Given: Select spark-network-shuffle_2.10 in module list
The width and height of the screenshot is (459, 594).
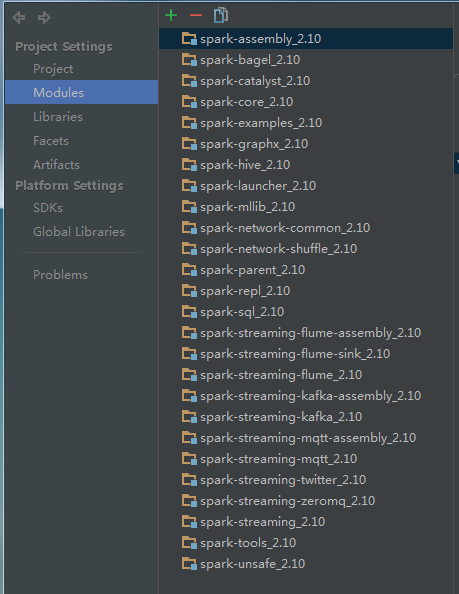Looking at the screenshot, I should pyautogui.click(x=306, y=249).
